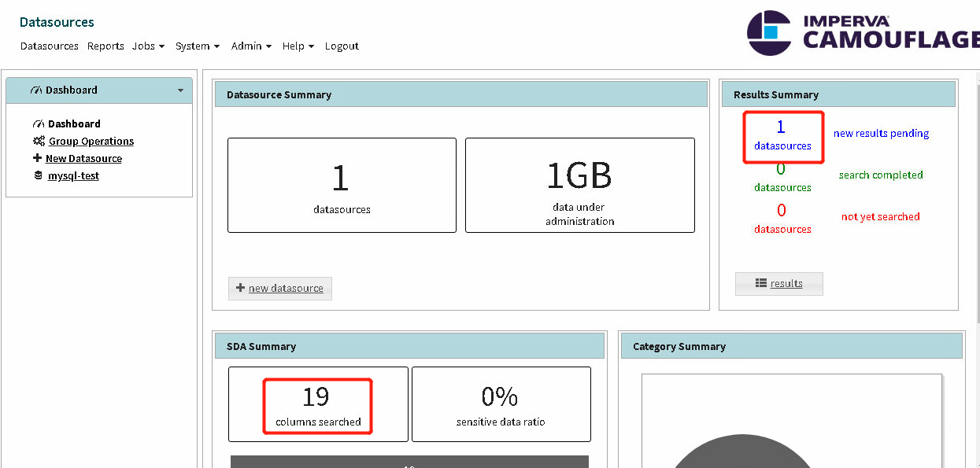
Task: Click the SDA Summary panel header
Action: [x=409, y=346]
